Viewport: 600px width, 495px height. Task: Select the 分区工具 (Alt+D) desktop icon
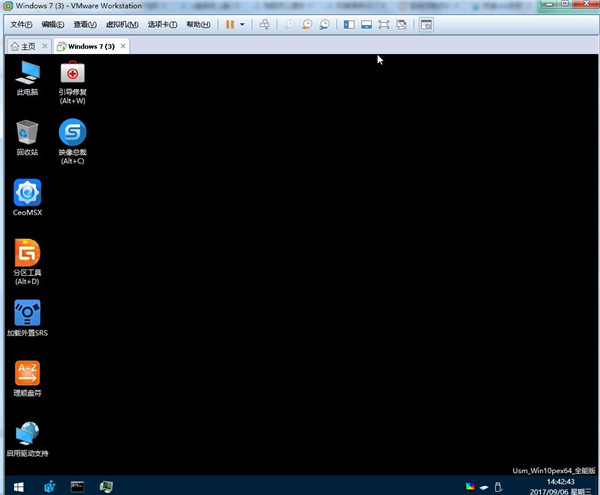(x=27, y=262)
